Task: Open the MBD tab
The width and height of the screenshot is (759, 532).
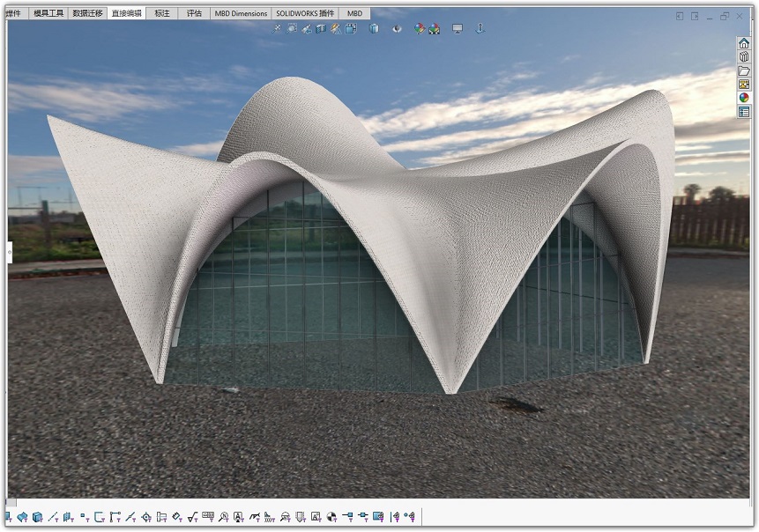Action: (354, 13)
